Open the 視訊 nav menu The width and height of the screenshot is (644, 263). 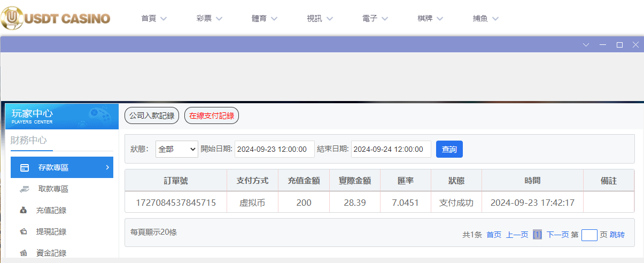[320, 18]
